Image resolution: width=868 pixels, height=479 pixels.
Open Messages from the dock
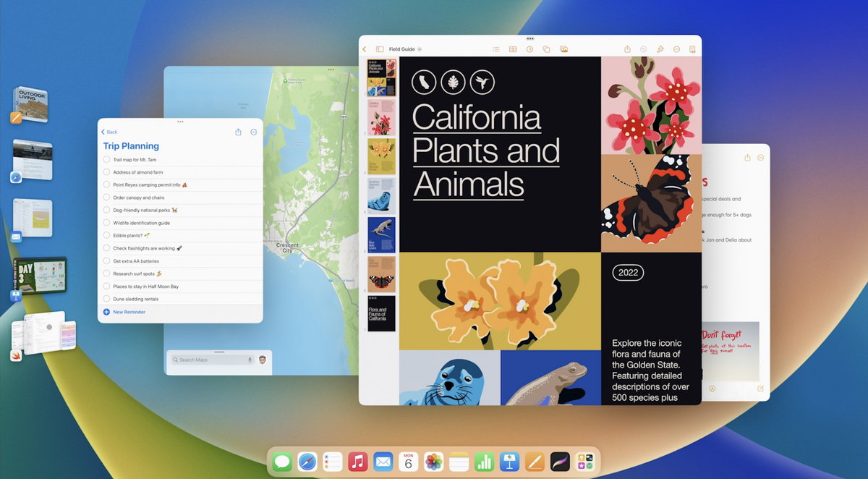[x=282, y=462]
